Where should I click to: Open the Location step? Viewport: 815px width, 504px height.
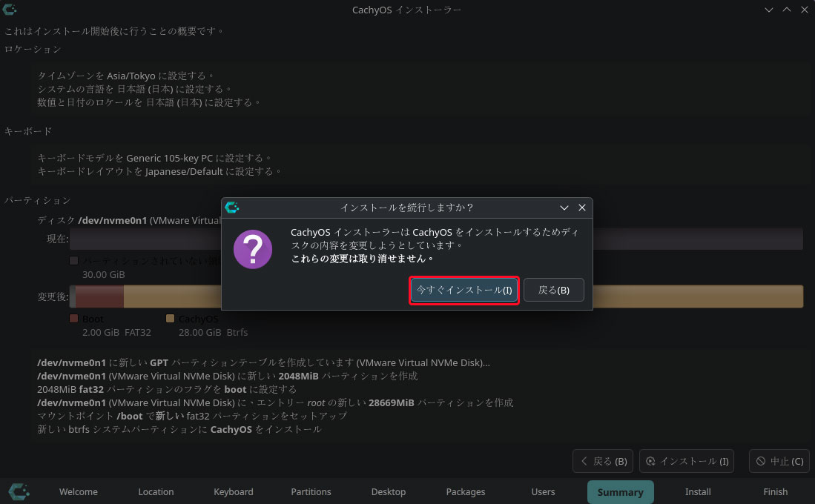(156, 492)
